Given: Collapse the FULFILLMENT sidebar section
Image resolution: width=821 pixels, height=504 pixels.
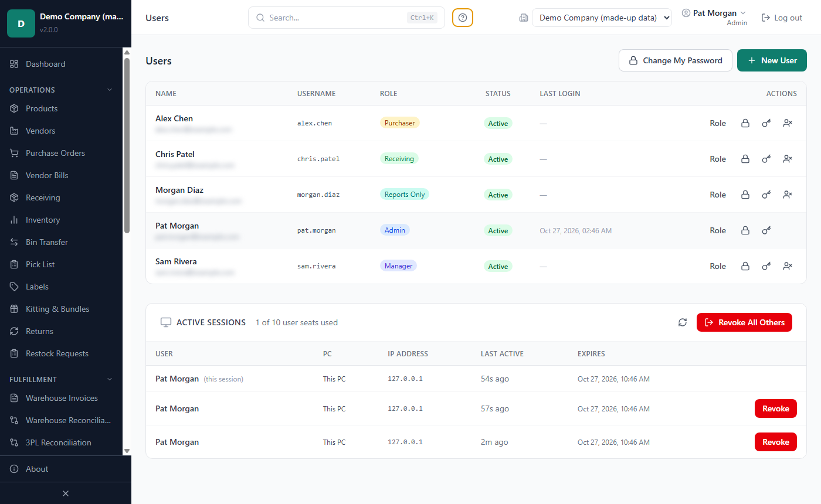Looking at the screenshot, I should pyautogui.click(x=61, y=379).
